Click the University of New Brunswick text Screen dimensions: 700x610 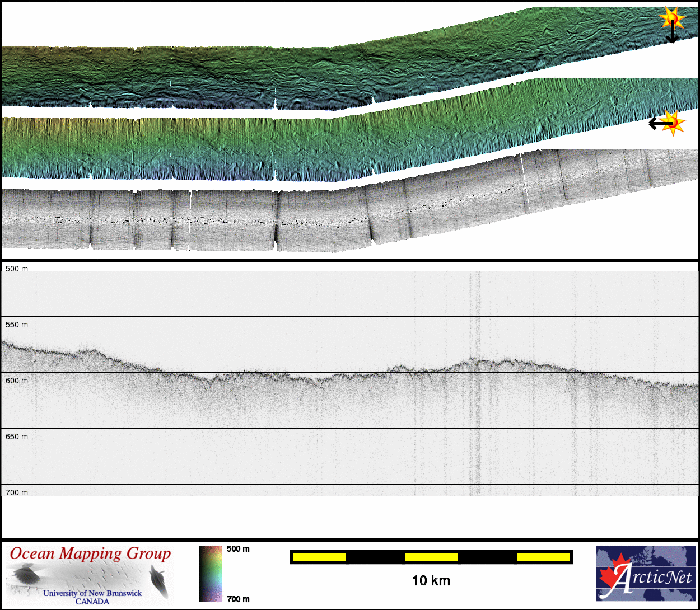(92, 593)
